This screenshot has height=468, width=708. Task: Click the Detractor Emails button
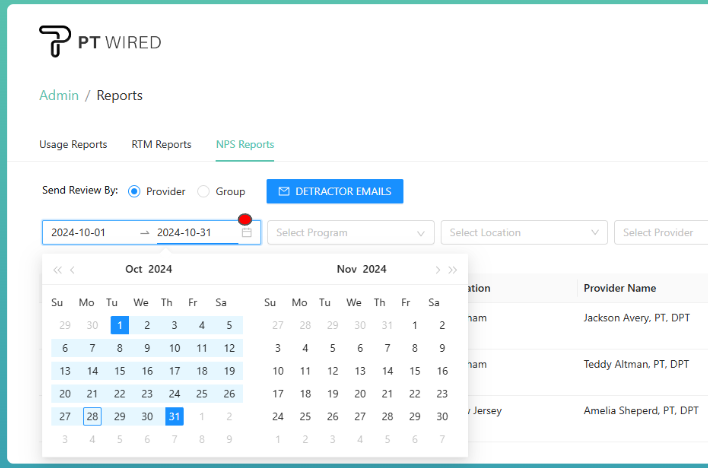tap(335, 191)
